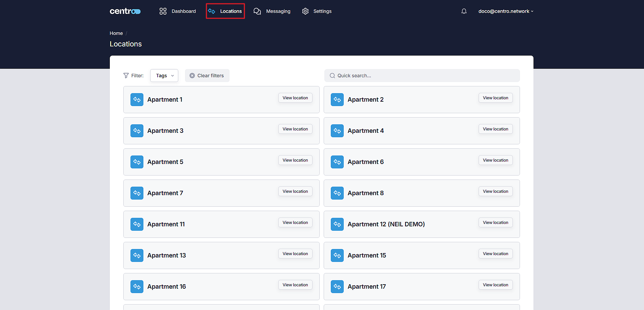The image size is (644, 310).
Task: View location for Apartment 12 (NEIL DEMO)
Action: pos(496,223)
